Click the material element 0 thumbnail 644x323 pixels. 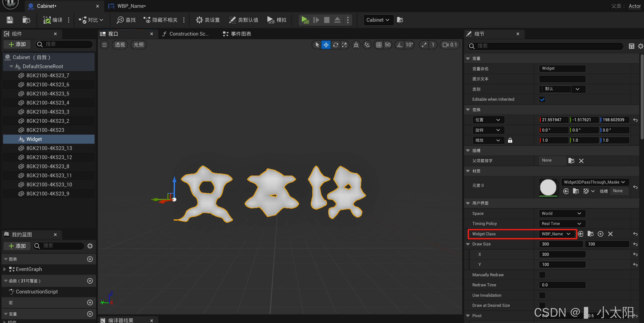coord(548,187)
